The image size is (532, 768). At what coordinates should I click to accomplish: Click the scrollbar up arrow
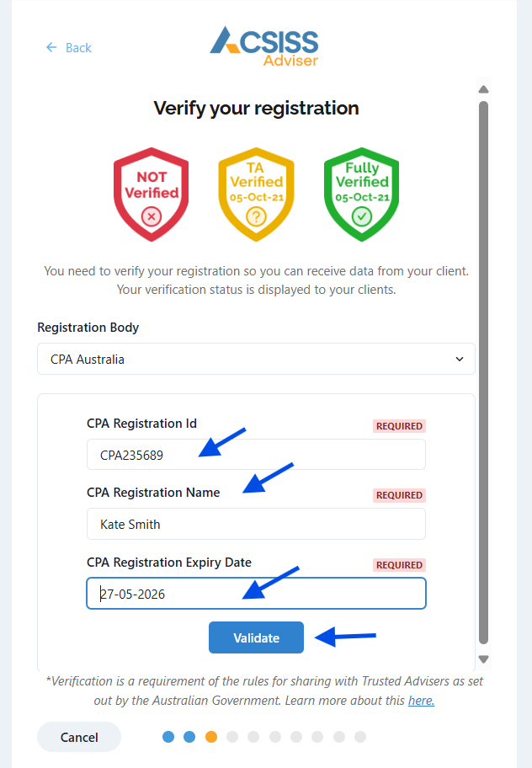click(x=483, y=89)
